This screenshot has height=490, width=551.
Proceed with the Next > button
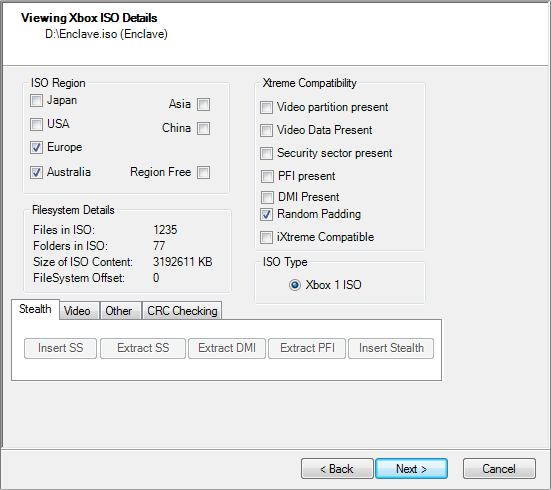411,469
